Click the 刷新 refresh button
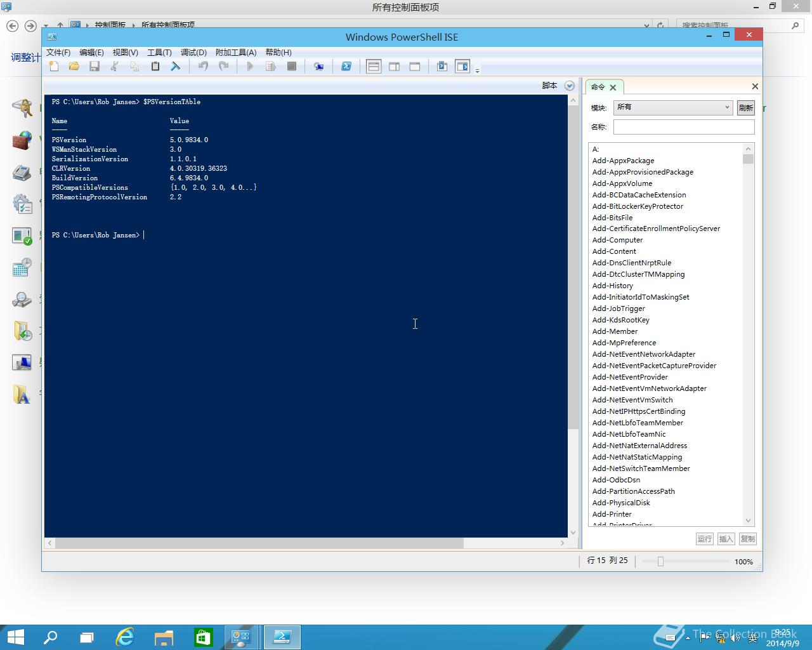The height and width of the screenshot is (650, 812). 745,108
